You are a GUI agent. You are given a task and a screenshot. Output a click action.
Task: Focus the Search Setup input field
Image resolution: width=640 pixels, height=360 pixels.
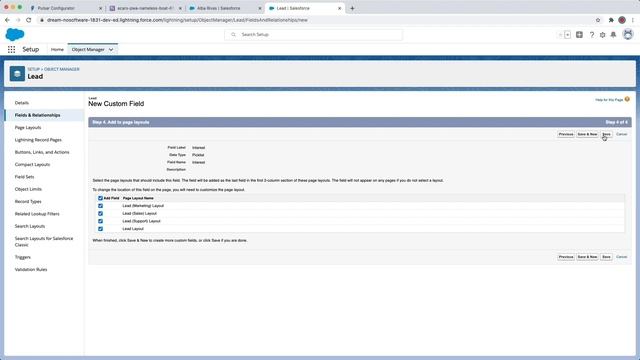coord(313,35)
